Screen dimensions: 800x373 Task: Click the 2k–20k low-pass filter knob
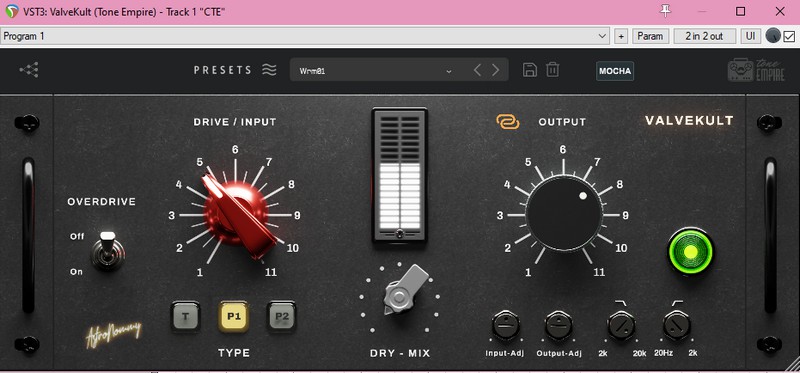click(621, 325)
